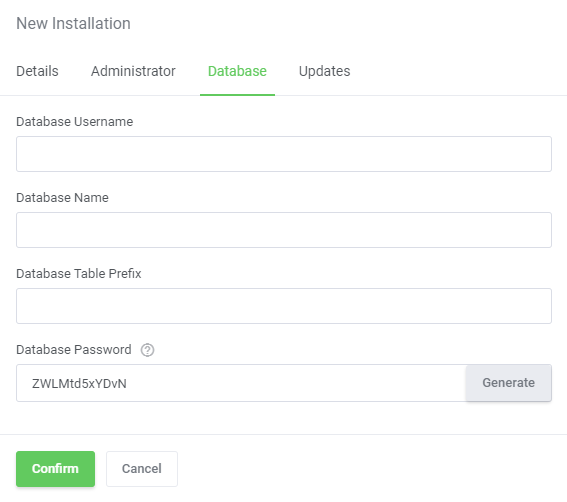Click the Database Password label

point(74,350)
